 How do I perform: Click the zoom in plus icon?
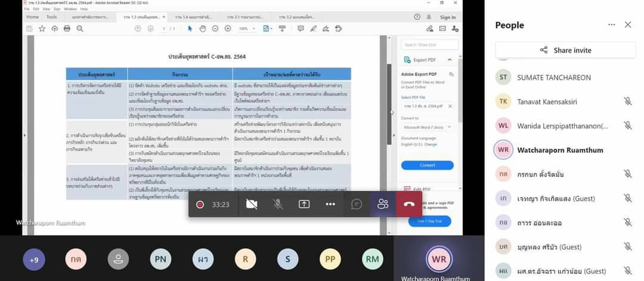228,29
